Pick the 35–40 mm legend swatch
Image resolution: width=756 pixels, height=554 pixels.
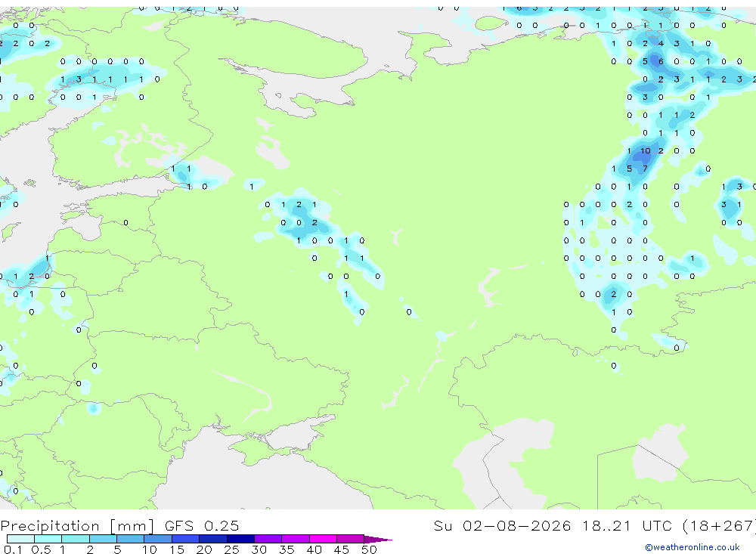[296, 539]
